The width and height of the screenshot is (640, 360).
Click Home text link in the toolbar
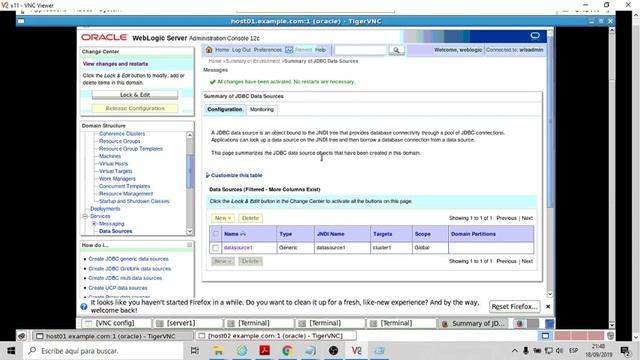pyautogui.click(x=222, y=50)
